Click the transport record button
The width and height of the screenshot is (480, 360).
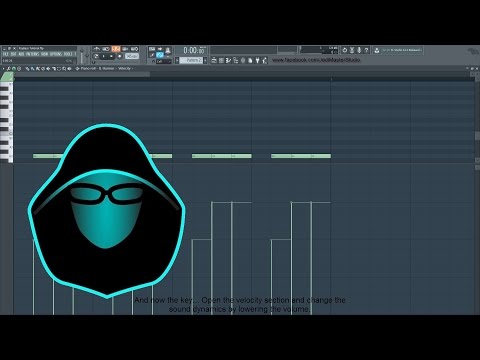click(x=119, y=56)
